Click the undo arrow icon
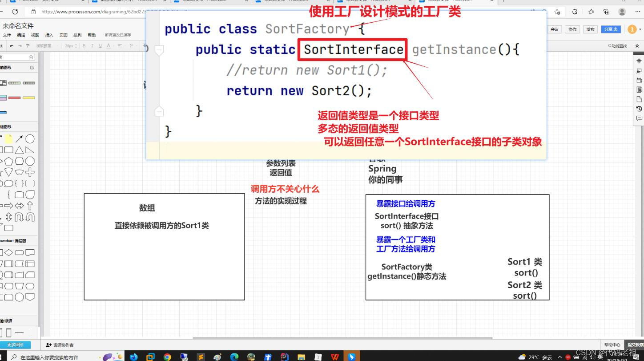The image size is (644, 361). (x=12, y=45)
